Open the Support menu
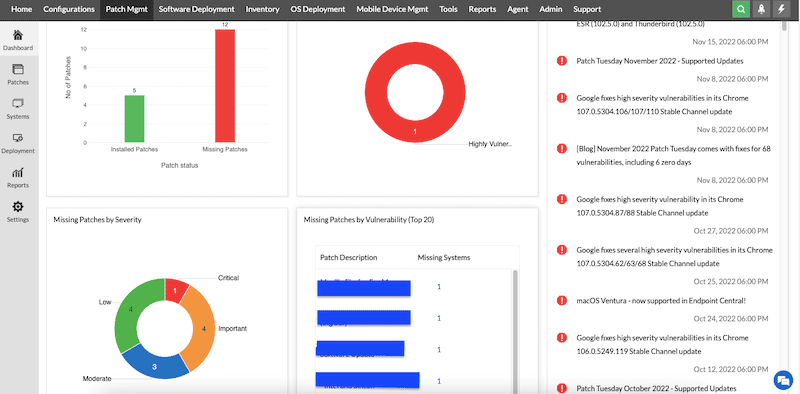This screenshot has height=394, width=800. pos(587,9)
